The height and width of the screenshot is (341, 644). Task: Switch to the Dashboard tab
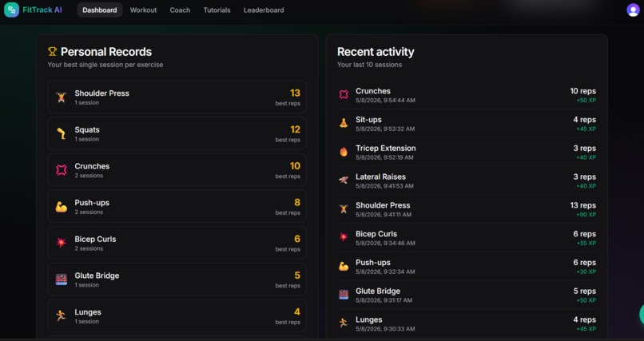[100, 10]
